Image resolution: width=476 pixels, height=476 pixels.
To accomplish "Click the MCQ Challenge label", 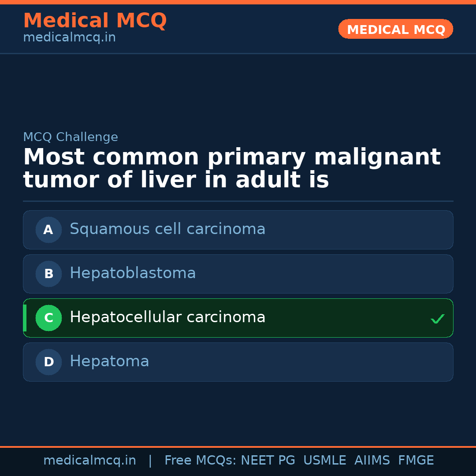I will 71,137.
